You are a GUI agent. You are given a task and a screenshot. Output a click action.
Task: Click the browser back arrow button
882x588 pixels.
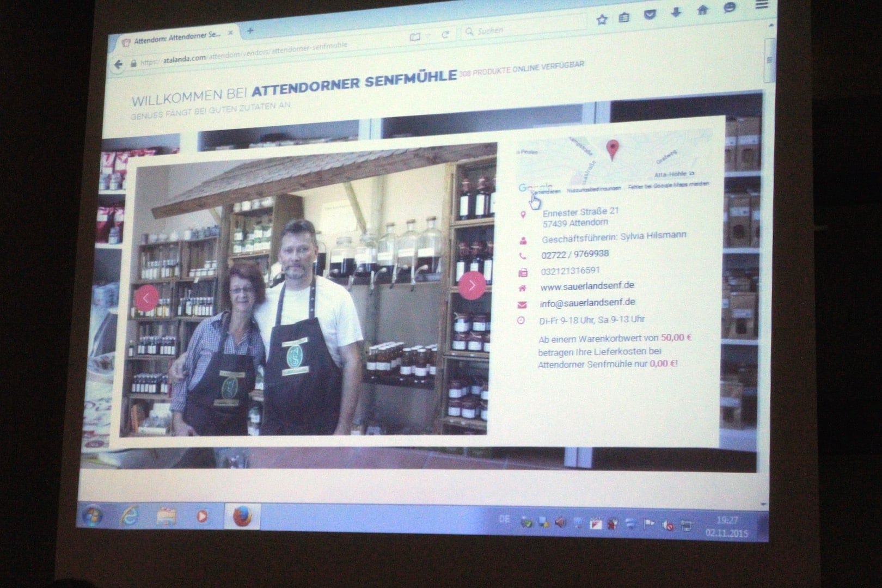(118, 64)
